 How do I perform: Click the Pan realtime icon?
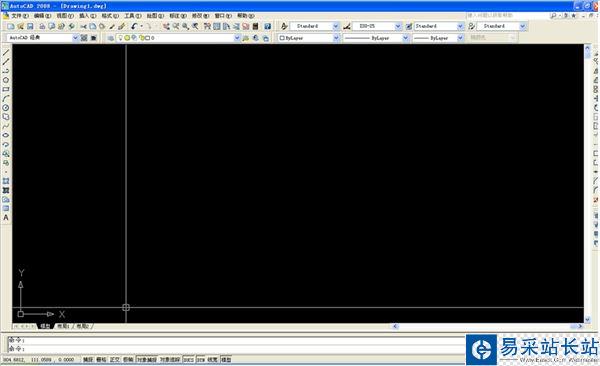click(166, 26)
